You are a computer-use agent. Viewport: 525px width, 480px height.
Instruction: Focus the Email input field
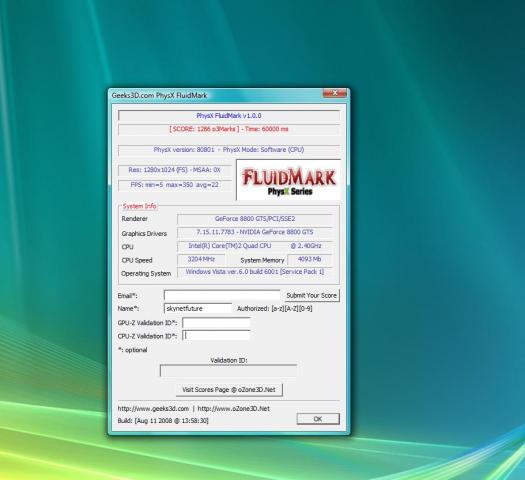(x=222, y=295)
